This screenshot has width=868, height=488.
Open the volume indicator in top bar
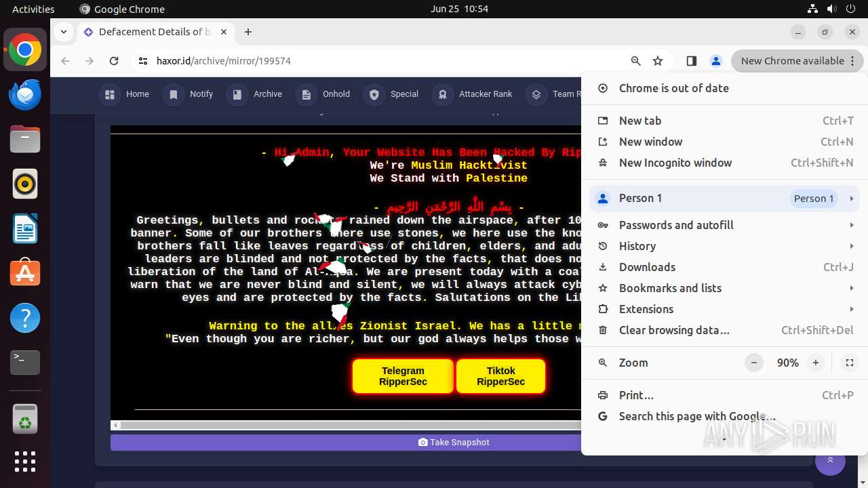coord(831,9)
